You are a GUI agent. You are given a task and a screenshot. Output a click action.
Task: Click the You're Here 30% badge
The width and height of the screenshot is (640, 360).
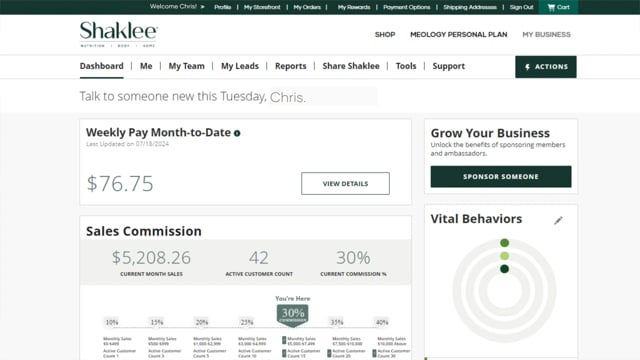coord(293,315)
